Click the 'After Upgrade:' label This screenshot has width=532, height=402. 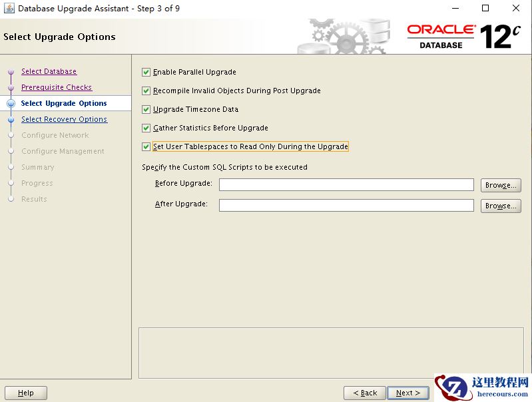tap(181, 204)
